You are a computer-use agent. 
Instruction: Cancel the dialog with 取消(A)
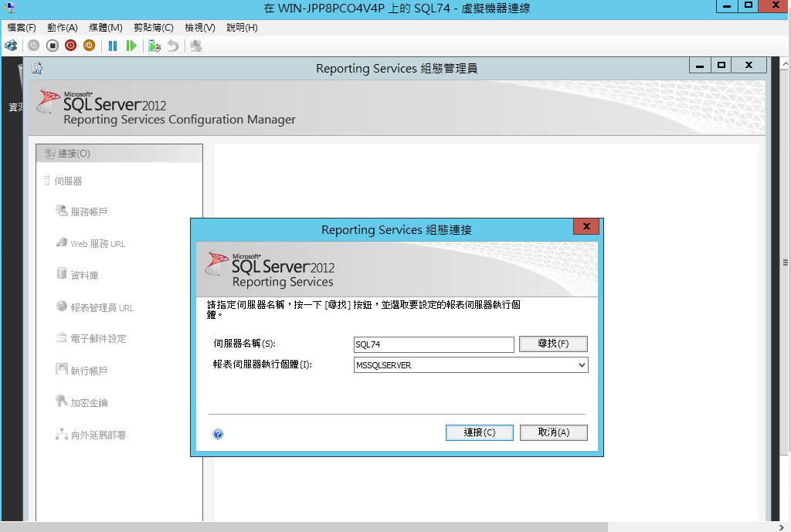(553, 432)
